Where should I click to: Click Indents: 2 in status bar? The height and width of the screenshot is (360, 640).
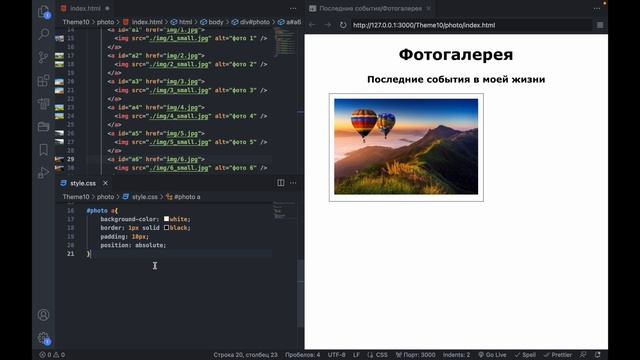point(456,355)
